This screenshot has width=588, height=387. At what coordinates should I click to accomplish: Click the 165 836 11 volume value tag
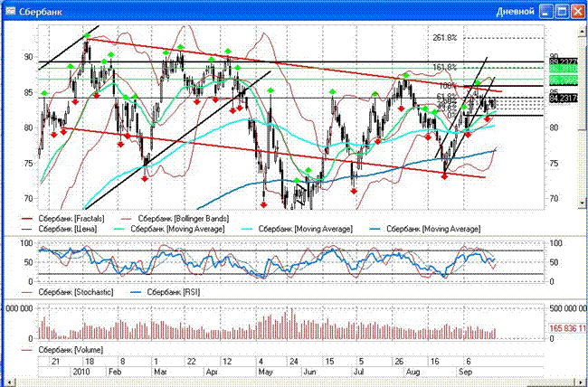click(x=567, y=328)
